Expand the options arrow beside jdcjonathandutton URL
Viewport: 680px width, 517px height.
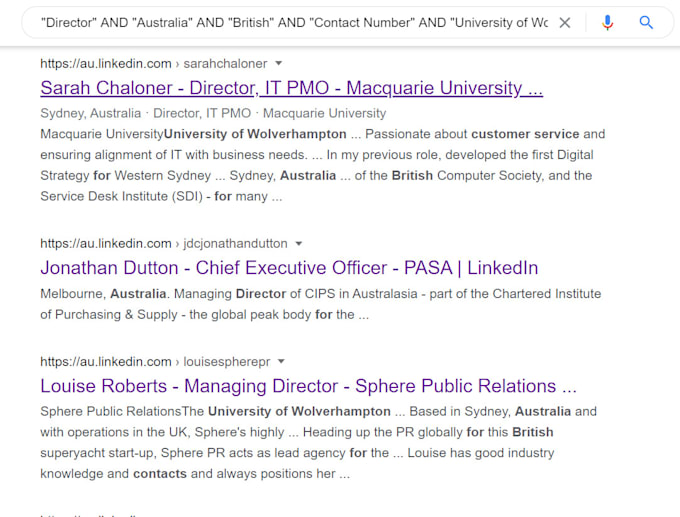[x=299, y=244]
